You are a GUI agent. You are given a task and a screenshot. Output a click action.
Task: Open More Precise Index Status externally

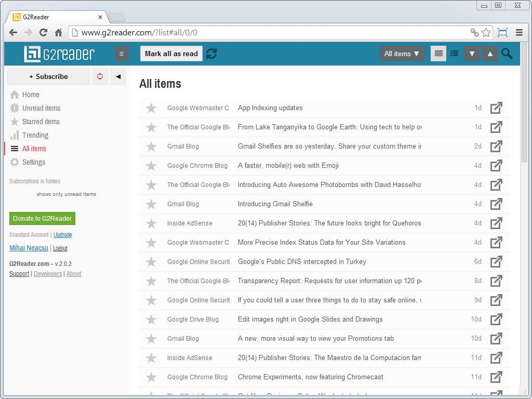point(496,243)
